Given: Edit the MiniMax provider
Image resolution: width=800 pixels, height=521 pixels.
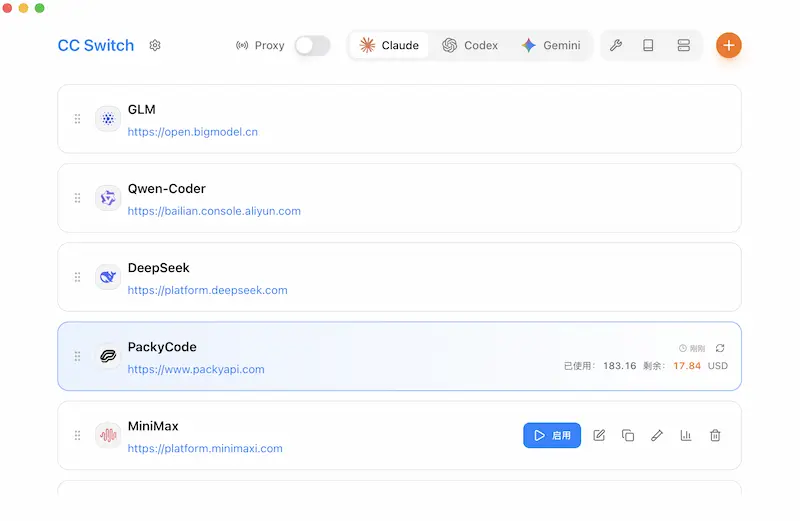Looking at the screenshot, I should [599, 435].
